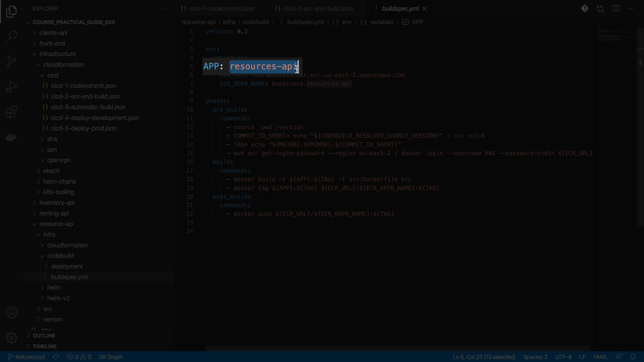Open the Extensions view icon
This screenshot has width=644, height=362.
pyautogui.click(x=11, y=112)
